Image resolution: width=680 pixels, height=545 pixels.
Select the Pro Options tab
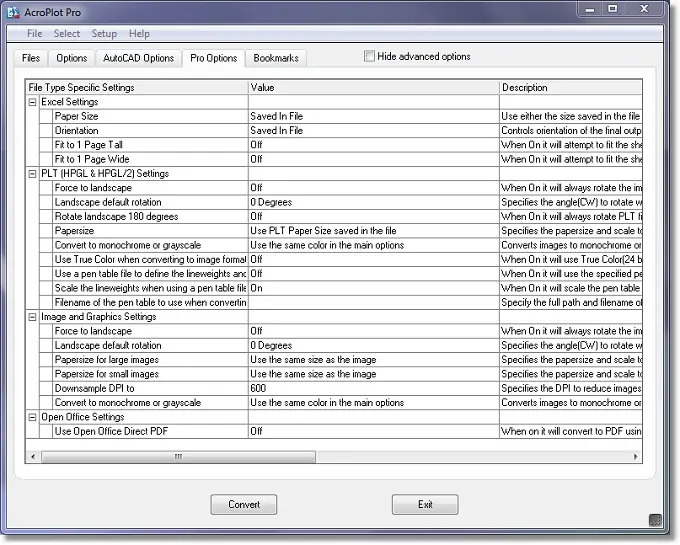213,58
